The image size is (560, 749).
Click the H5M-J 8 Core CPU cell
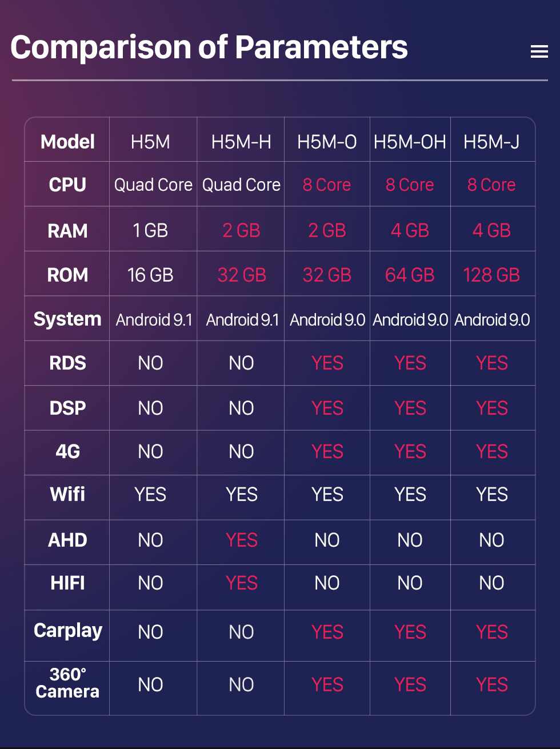pos(491,185)
